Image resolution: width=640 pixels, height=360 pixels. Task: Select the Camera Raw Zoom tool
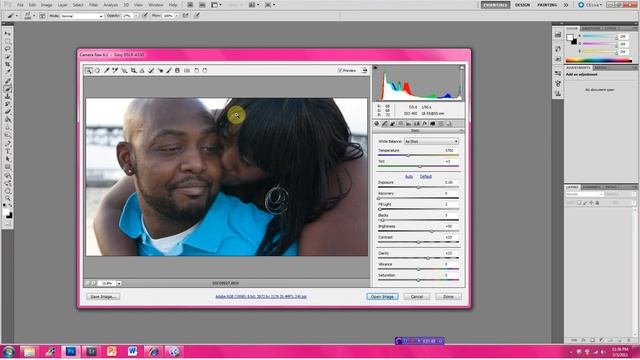pos(89,70)
